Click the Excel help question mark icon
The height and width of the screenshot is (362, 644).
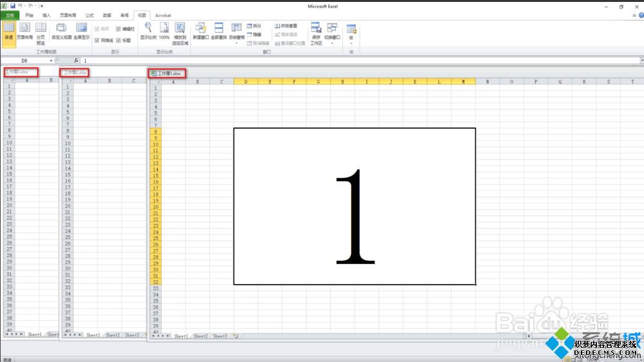point(641,15)
